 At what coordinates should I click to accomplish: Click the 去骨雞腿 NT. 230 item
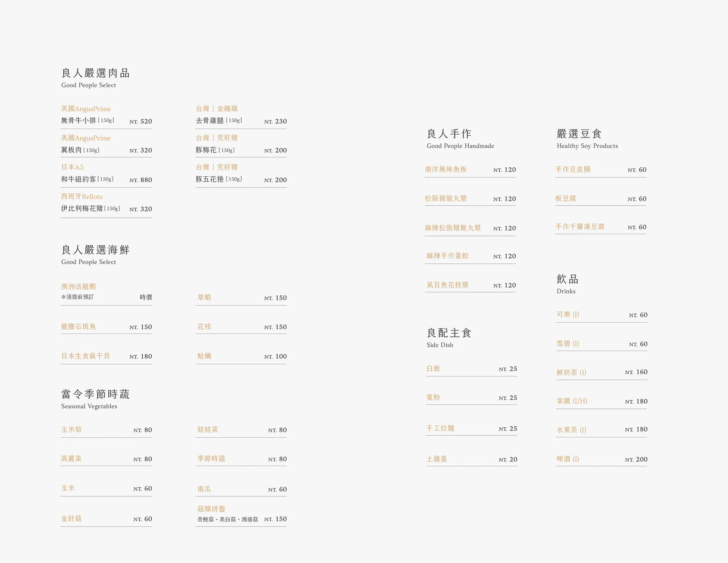pos(210,120)
